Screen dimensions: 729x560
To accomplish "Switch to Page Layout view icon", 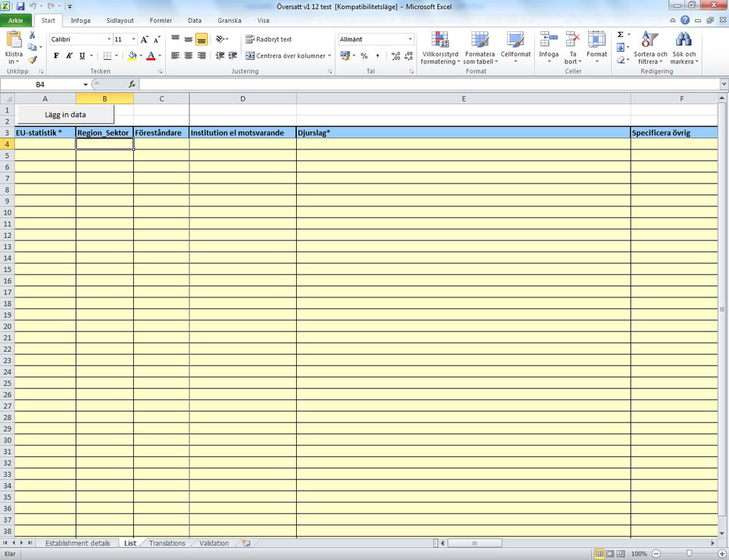I will [x=609, y=554].
